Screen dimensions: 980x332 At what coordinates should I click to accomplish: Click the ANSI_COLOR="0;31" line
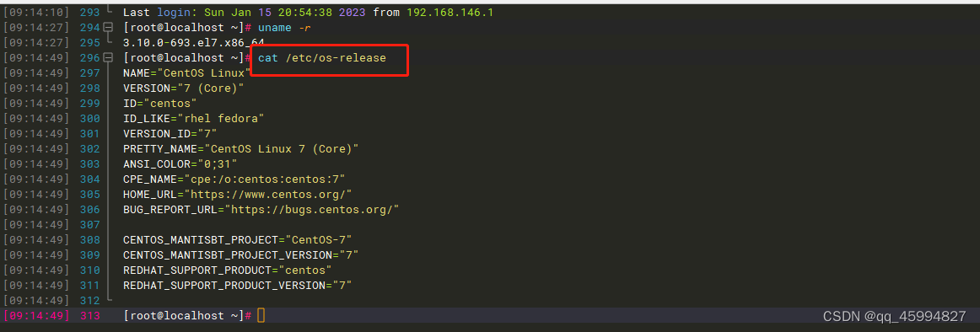(180, 163)
